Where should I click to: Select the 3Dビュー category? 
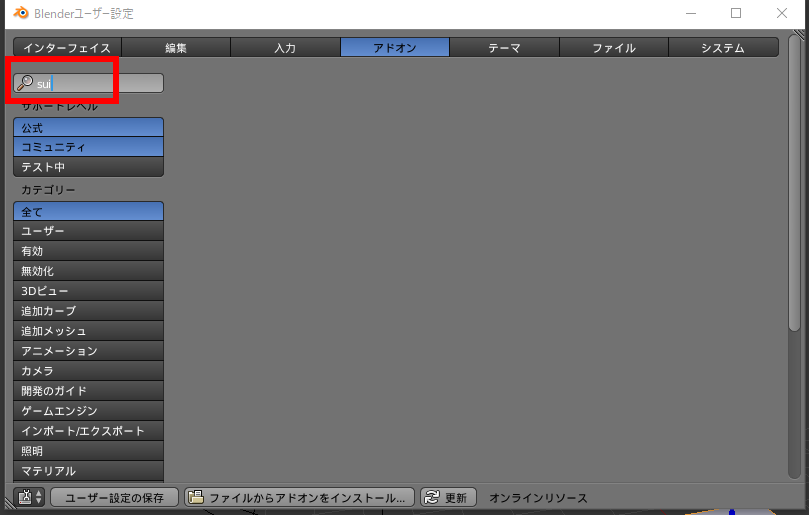point(89,291)
